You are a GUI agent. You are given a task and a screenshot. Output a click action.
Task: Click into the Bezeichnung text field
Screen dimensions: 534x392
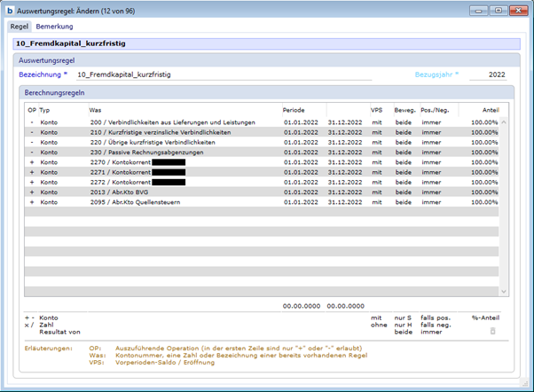click(x=222, y=75)
